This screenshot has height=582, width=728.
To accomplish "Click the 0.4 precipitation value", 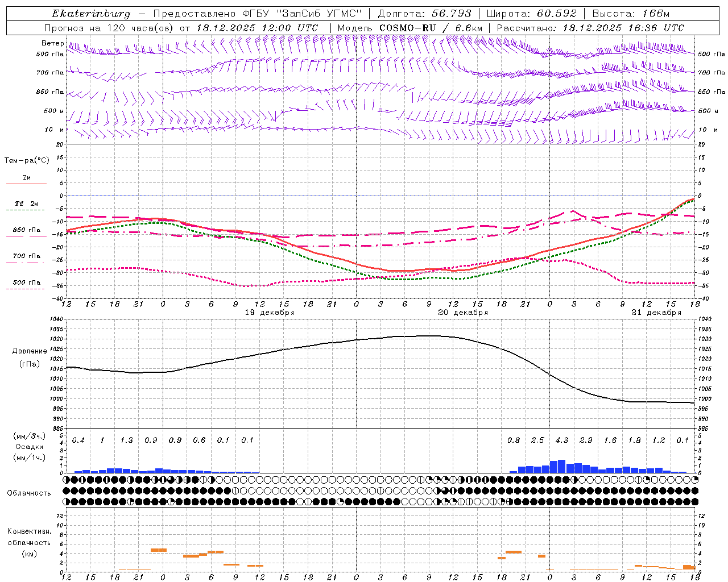I will click(78, 440).
